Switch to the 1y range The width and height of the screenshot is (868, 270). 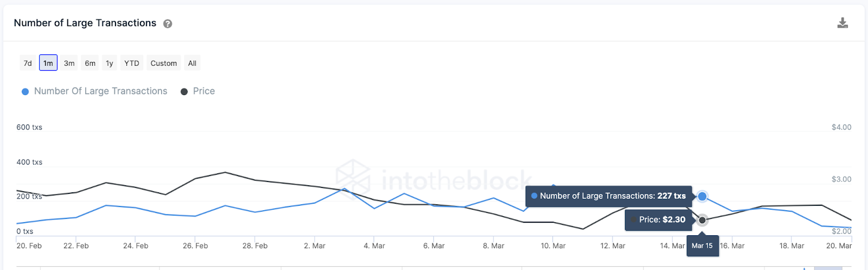[x=110, y=63]
